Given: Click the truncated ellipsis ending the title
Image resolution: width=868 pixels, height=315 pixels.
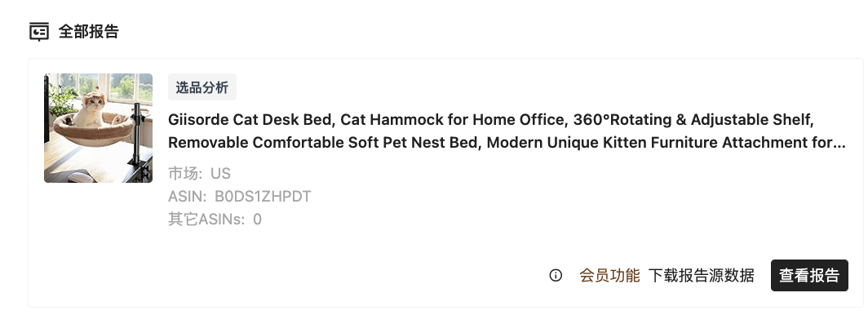Looking at the screenshot, I should pos(839,143).
